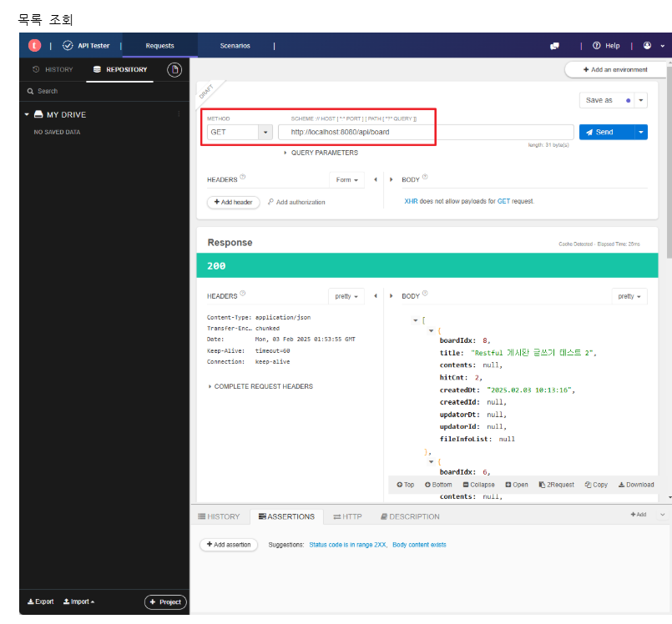Open the Import menu

(78, 601)
